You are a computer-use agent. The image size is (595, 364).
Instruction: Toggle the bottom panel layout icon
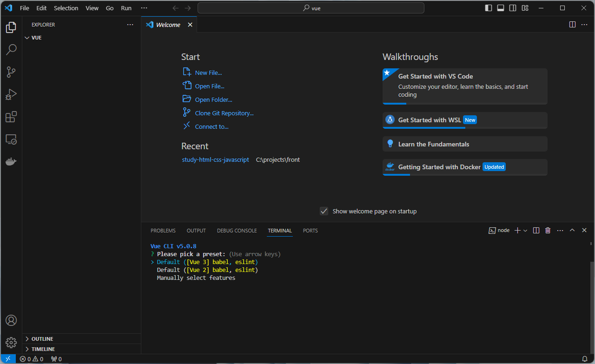coord(501,8)
